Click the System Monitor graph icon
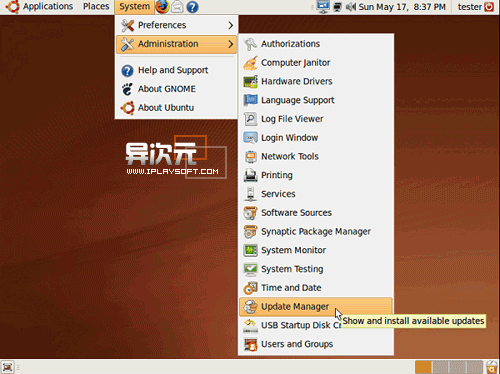 point(250,250)
